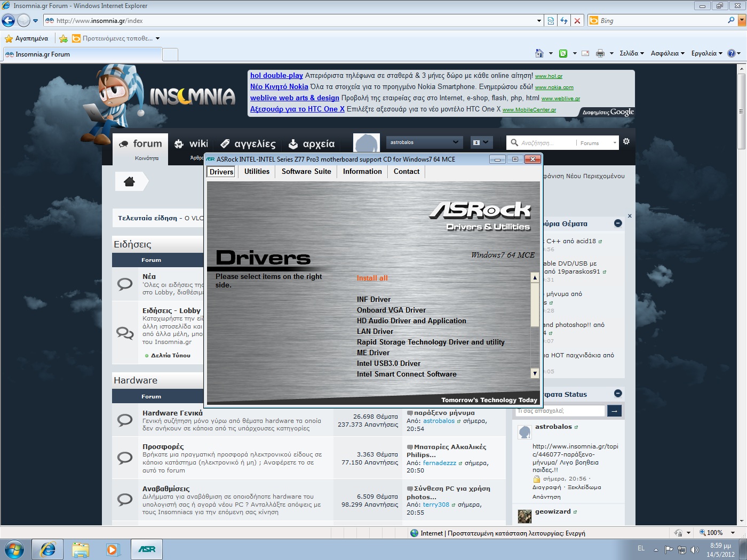Open the Εργαλεία (Tools) menu

tap(707, 53)
